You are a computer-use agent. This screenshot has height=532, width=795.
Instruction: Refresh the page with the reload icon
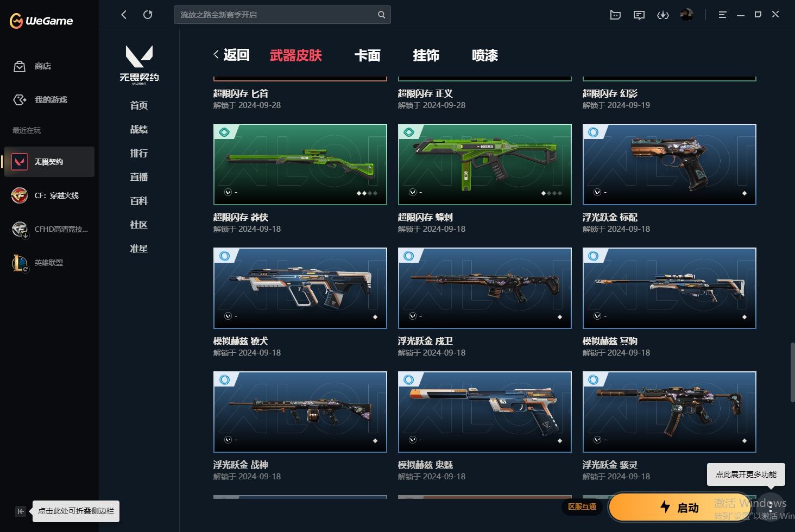[148, 15]
